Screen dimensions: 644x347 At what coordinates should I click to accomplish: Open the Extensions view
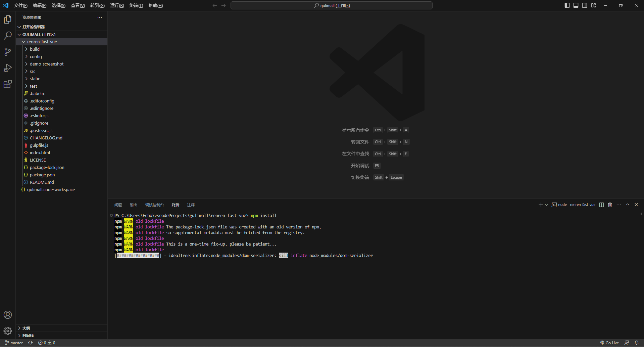coord(8,84)
